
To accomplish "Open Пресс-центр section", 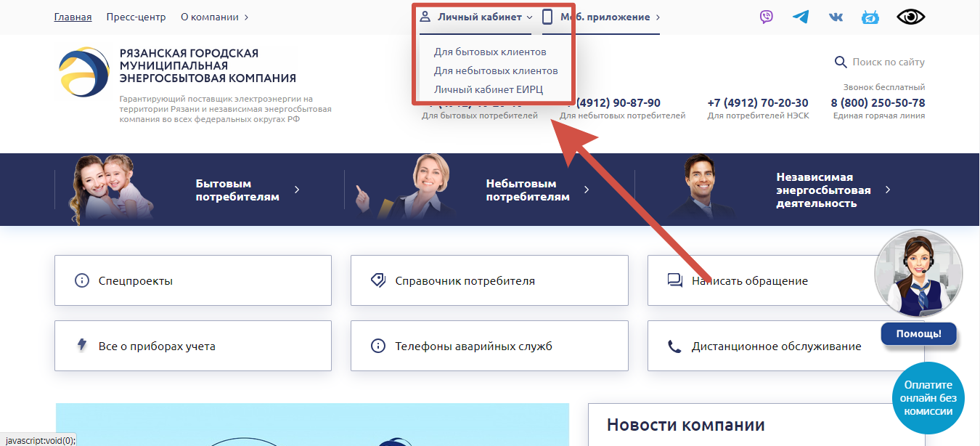I will tap(136, 17).
